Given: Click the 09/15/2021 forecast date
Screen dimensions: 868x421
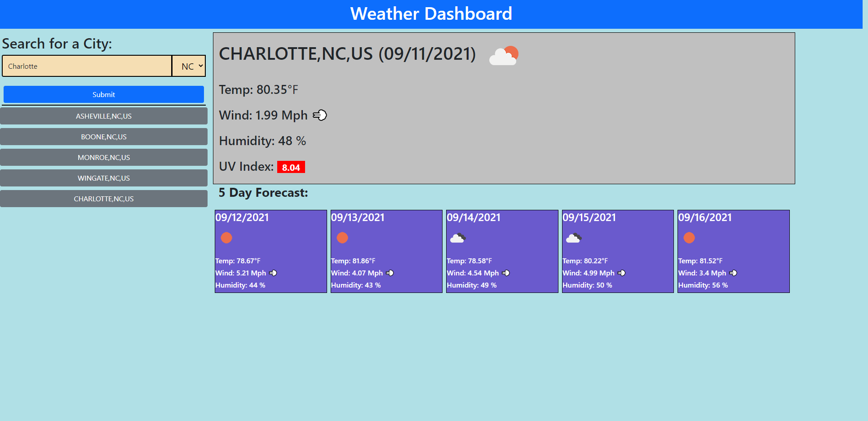Looking at the screenshot, I should coord(589,217).
